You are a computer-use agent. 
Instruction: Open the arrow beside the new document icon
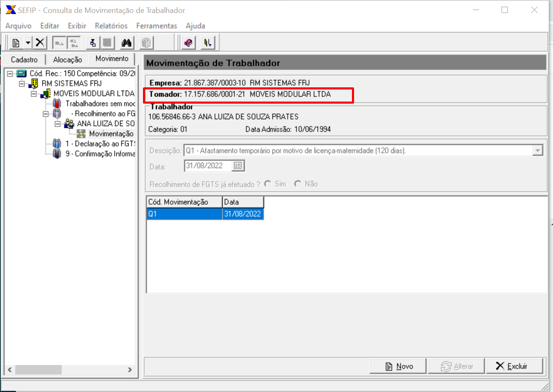click(x=28, y=43)
